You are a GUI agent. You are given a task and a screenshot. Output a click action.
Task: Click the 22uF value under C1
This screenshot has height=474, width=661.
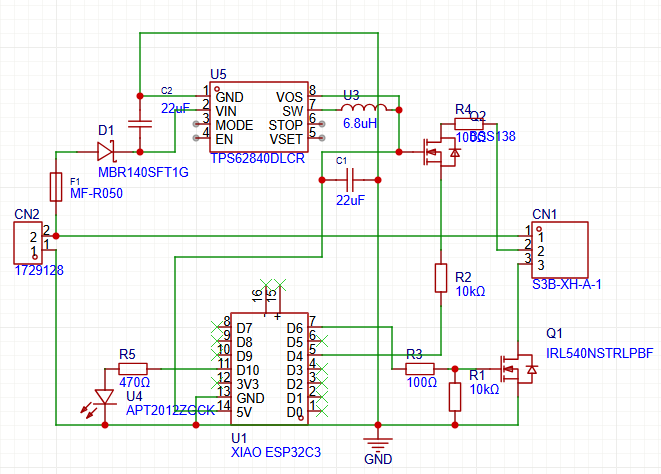point(350,200)
